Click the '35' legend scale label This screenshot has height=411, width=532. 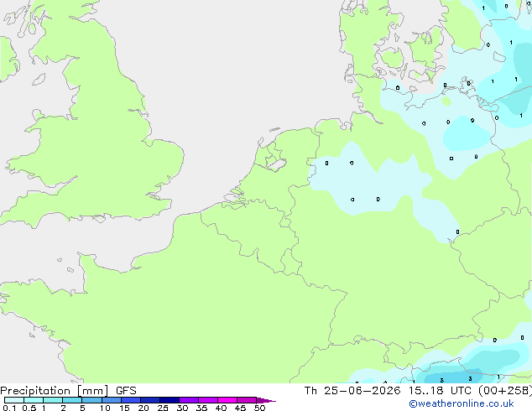click(x=201, y=408)
